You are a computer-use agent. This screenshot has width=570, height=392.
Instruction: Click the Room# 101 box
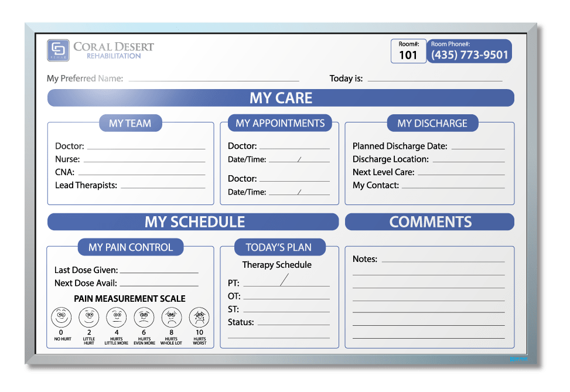408,52
